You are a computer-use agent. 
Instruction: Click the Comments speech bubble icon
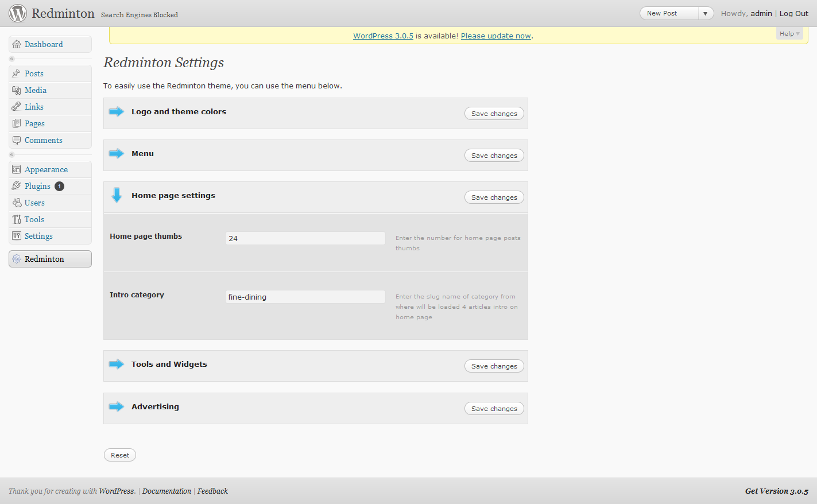click(17, 140)
